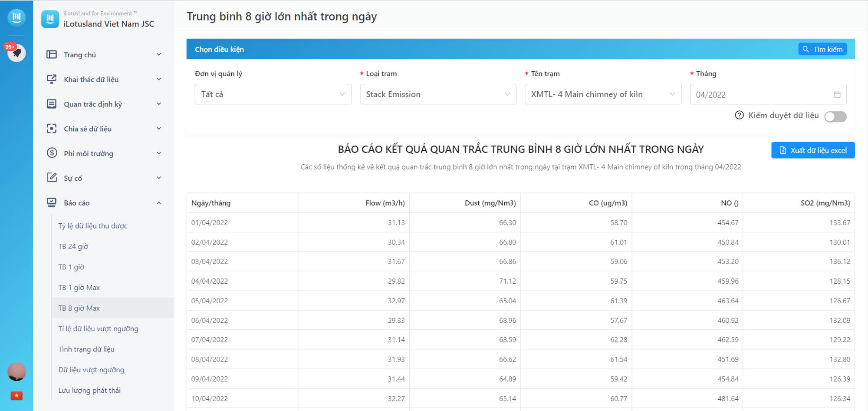Viewport: 868px width, 411px height.
Task: Open notifications bell with 99+ badge
Action: (16, 53)
